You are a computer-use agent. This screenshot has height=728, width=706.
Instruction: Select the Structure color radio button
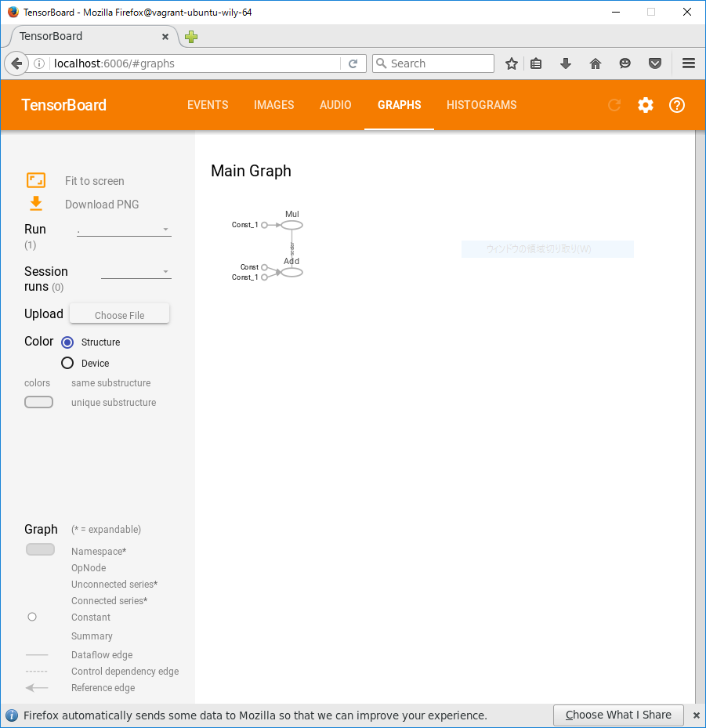tap(67, 342)
